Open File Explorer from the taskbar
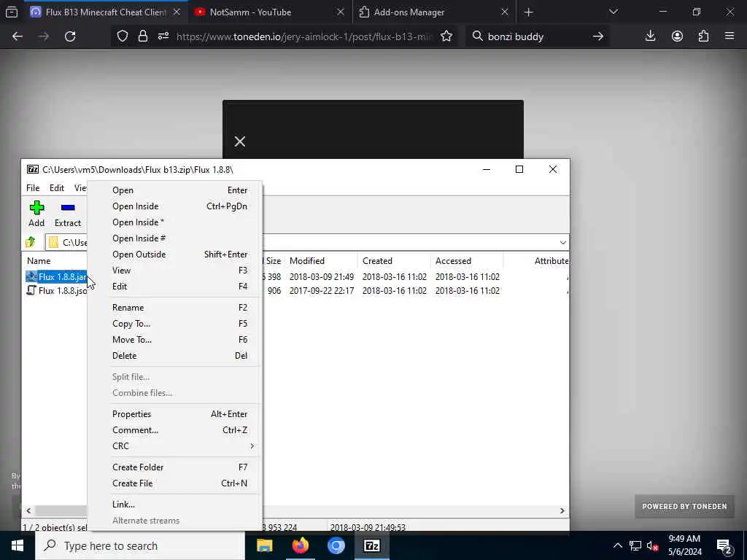The width and height of the screenshot is (747, 560). pos(264,545)
